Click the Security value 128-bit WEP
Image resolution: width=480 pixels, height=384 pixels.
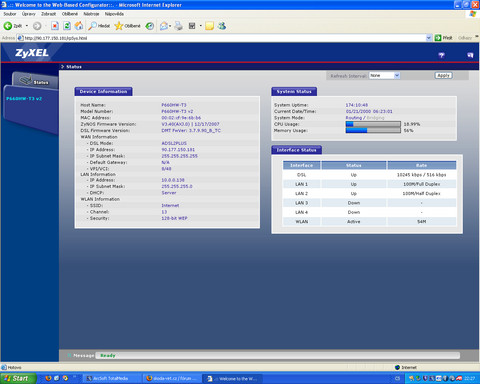point(174,218)
